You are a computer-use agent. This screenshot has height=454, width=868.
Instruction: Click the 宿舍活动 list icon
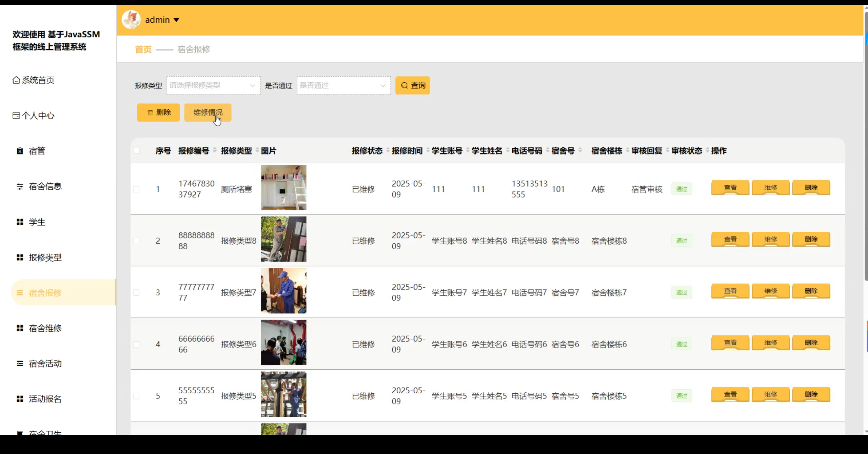[x=19, y=364]
